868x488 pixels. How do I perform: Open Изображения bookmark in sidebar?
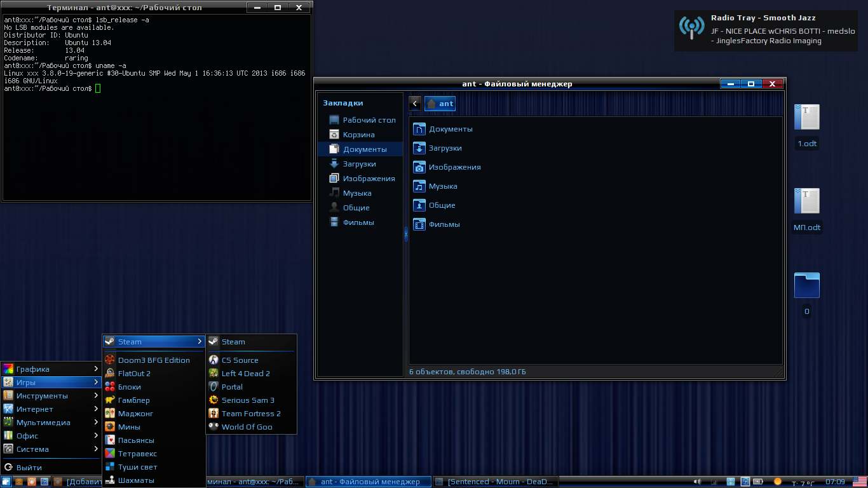click(x=360, y=179)
